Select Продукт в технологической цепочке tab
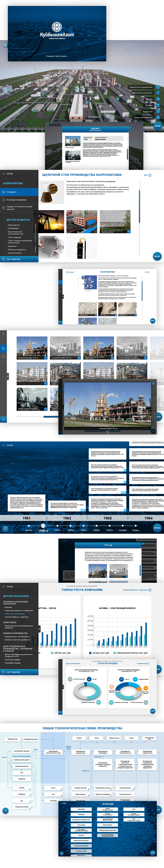The height and width of the screenshot is (868, 164). (x=19, y=208)
